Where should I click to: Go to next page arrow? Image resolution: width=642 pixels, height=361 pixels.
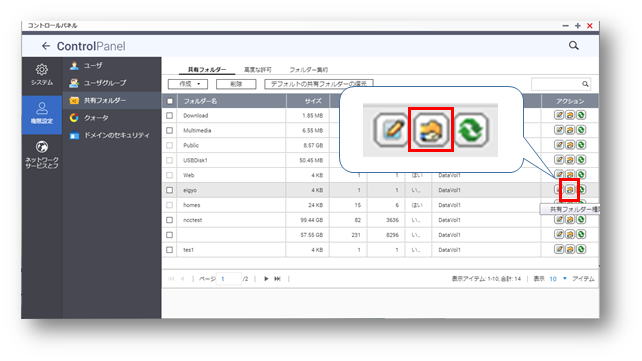(266, 279)
